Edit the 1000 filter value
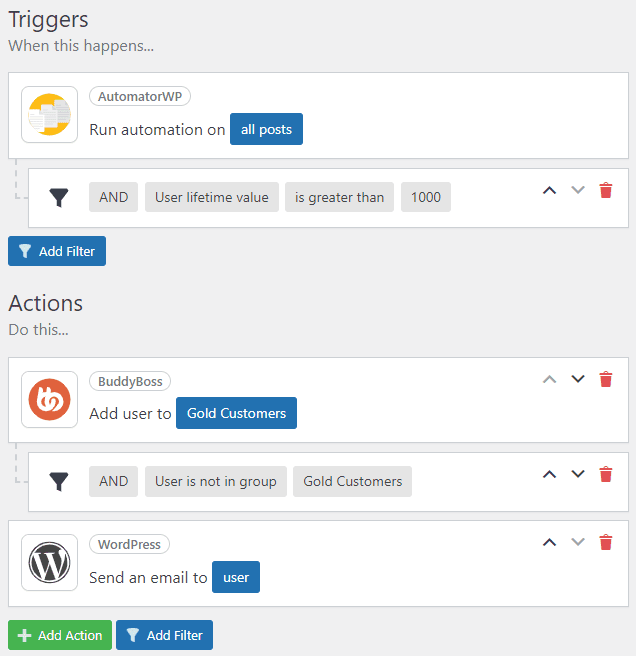Screen dimensions: 636x656 point(426,197)
